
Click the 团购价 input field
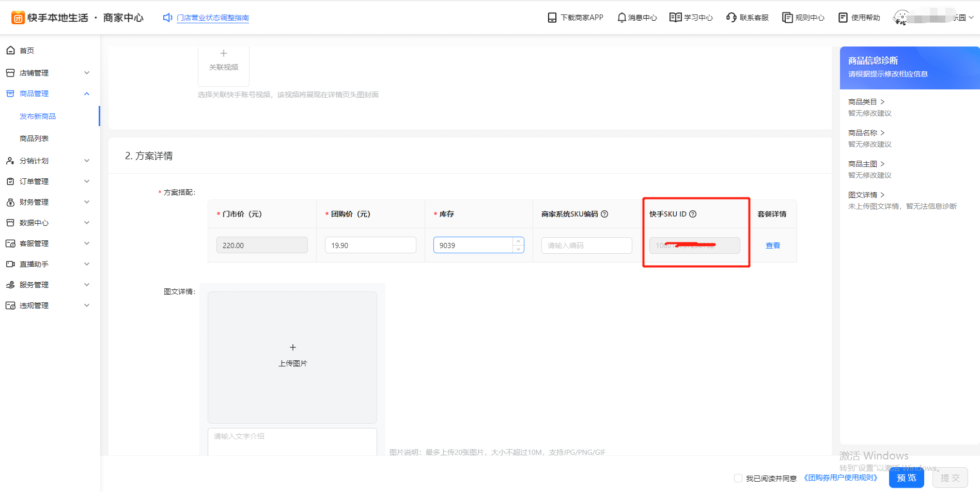(x=370, y=245)
